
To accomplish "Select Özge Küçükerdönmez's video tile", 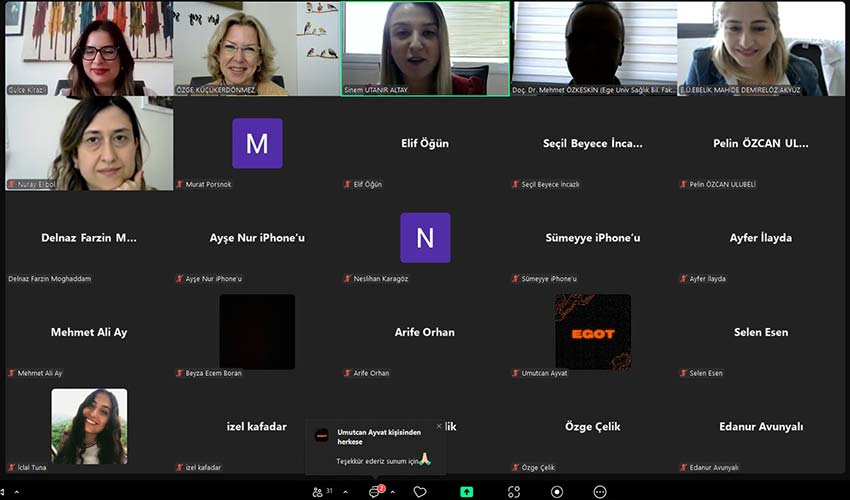I will [x=257, y=49].
